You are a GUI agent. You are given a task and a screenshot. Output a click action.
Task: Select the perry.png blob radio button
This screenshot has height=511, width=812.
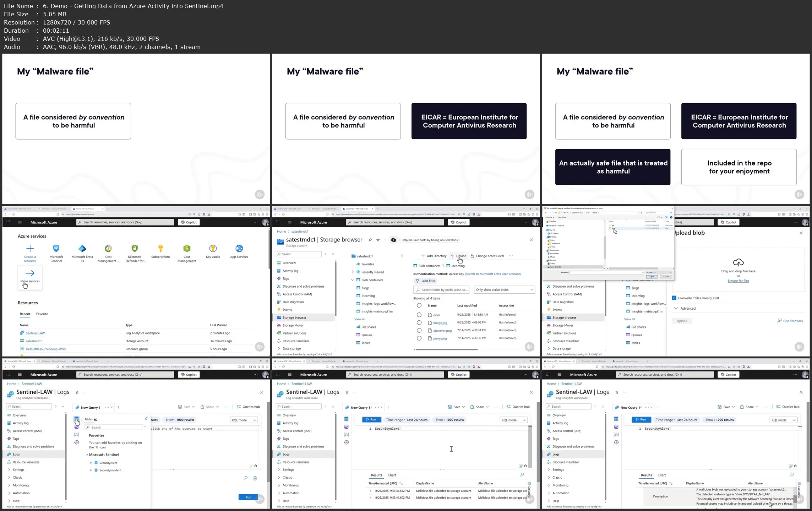click(x=419, y=338)
